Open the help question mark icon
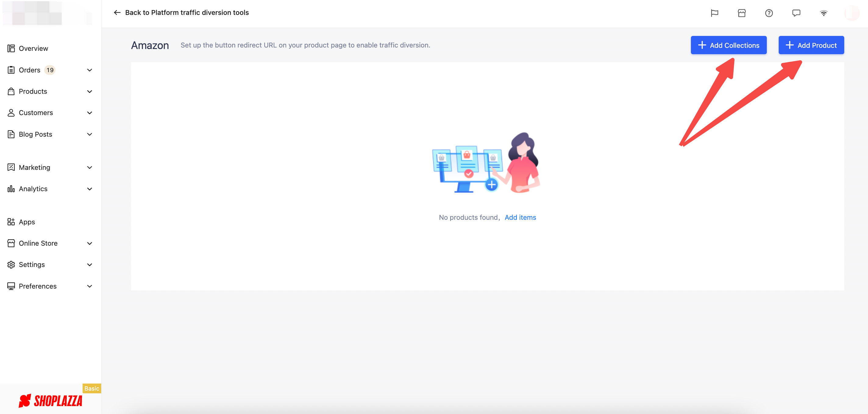 click(x=769, y=13)
